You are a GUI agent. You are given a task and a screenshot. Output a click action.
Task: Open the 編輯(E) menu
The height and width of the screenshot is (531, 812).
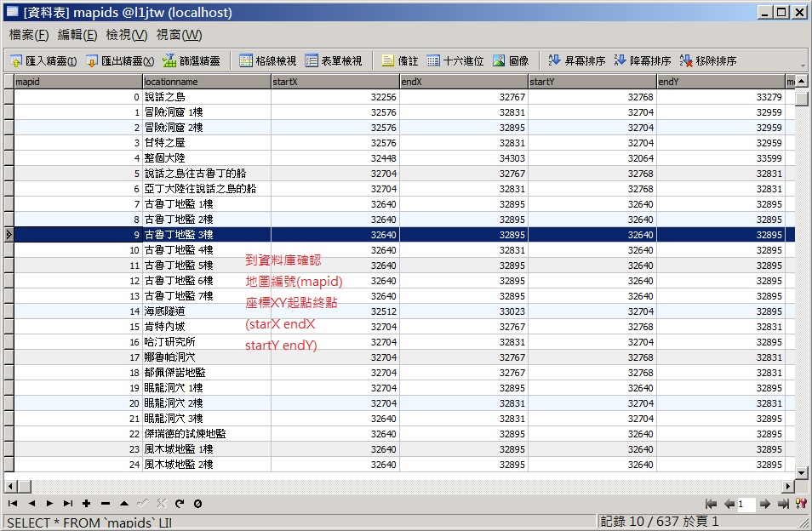coord(77,35)
